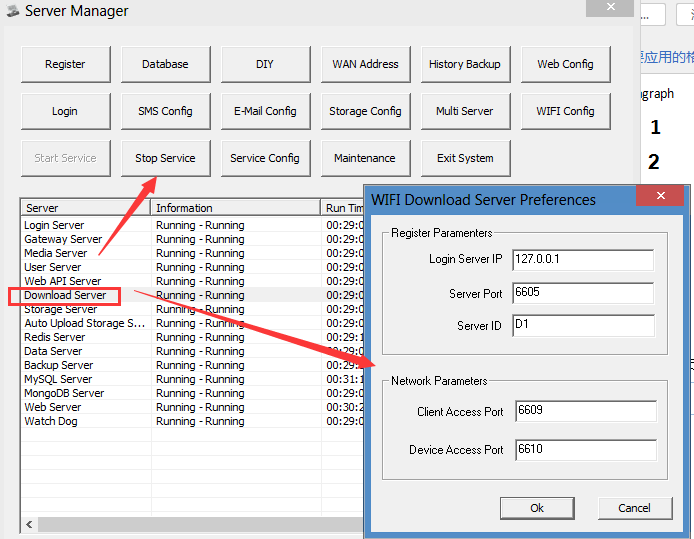Close the WIFI Download Server Preferences dialog
Viewport: 694px width, 539px height.
pos(660,196)
